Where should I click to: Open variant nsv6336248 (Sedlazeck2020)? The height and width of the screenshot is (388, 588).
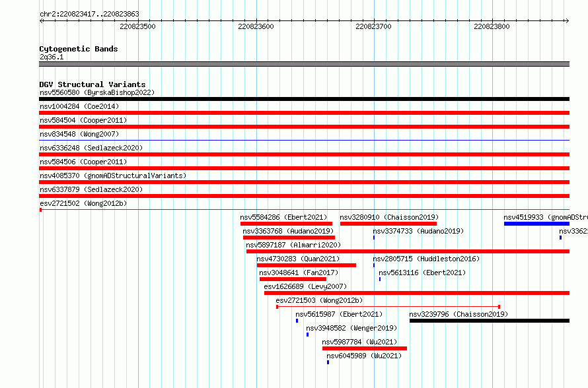coord(91,148)
